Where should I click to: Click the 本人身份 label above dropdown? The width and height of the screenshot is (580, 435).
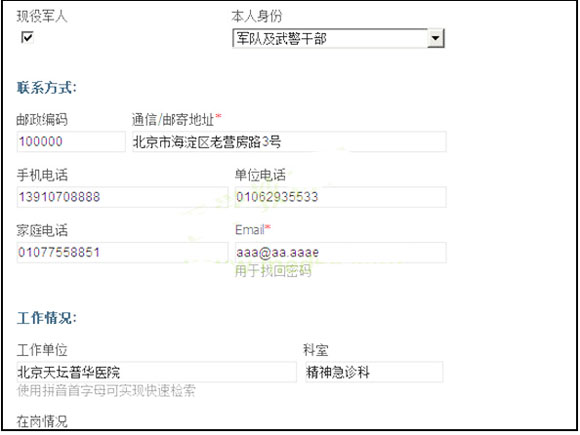tap(256, 16)
